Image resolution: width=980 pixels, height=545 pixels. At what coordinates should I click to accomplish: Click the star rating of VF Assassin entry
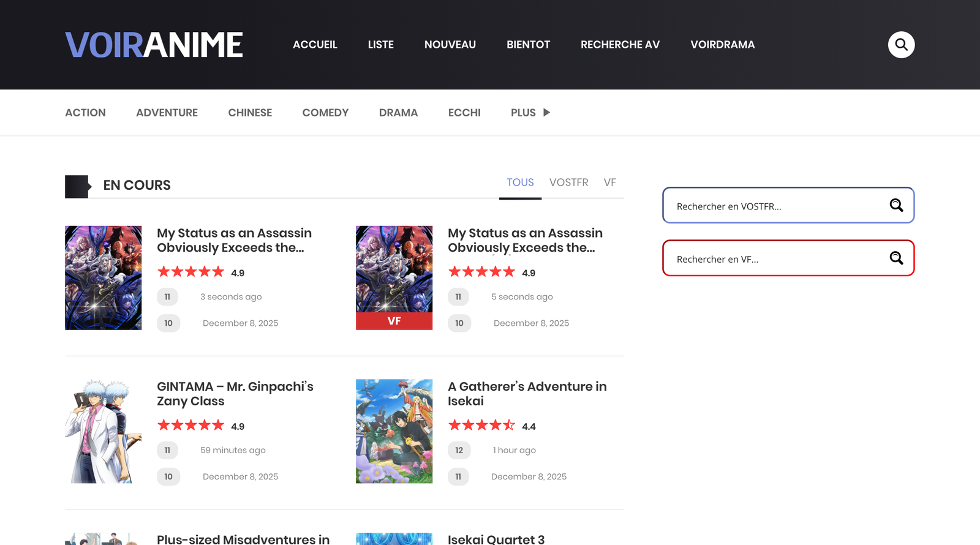click(x=481, y=272)
